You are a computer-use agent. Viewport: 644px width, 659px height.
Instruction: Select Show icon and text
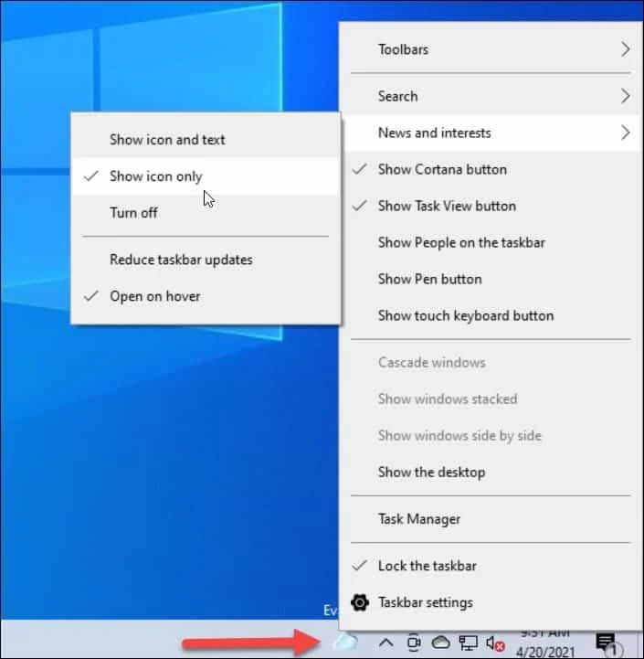[x=206, y=140]
